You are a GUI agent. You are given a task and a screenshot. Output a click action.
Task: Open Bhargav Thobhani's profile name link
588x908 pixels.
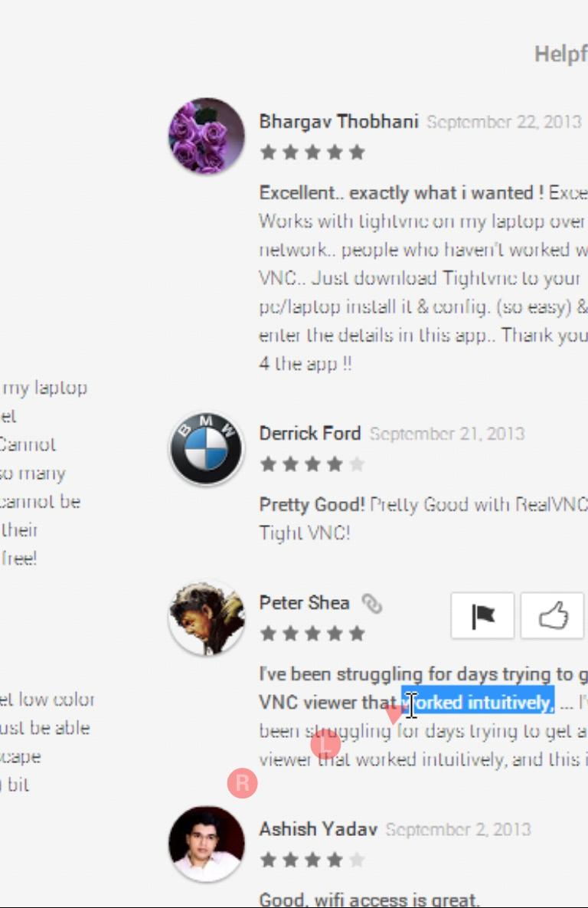[338, 122]
